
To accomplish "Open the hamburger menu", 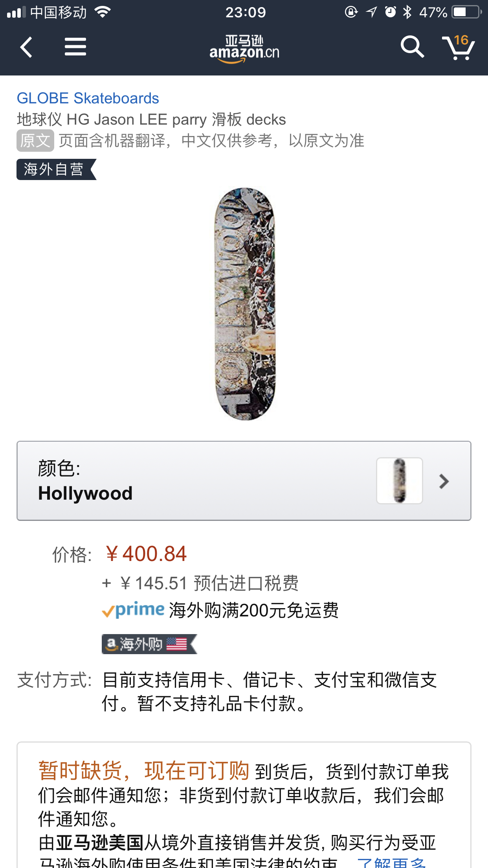I will (75, 47).
